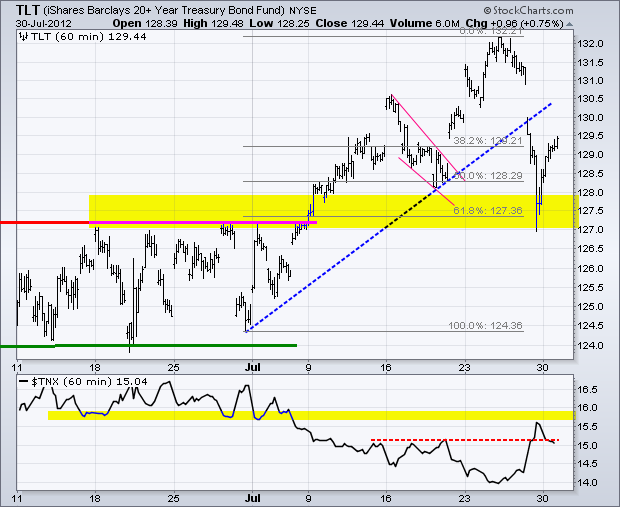The height and width of the screenshot is (507, 620).
Task: Click the TLT (60 min) 129.44 legend text
Action: (x=89, y=37)
